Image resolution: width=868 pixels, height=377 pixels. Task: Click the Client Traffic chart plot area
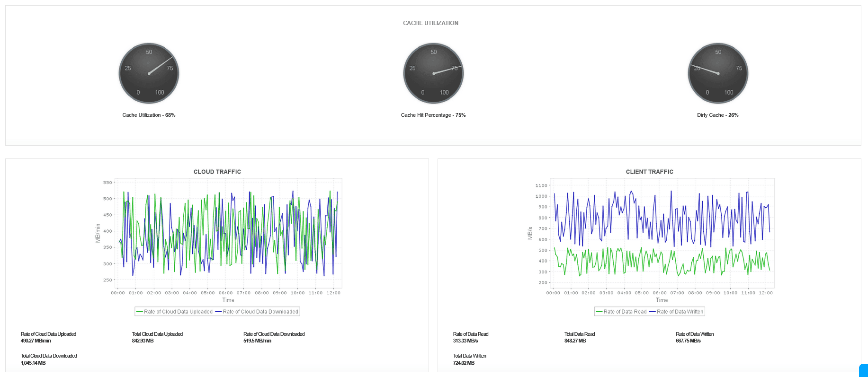coord(662,233)
